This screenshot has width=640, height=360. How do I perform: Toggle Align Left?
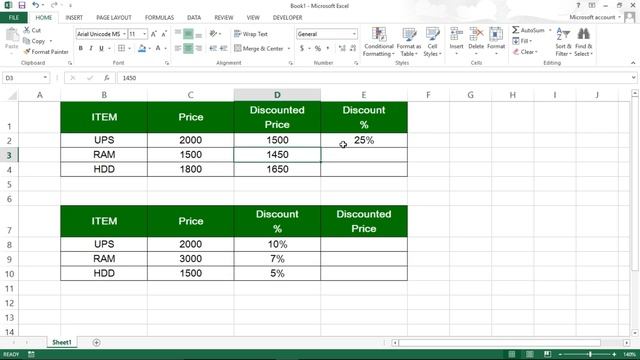tap(178, 48)
